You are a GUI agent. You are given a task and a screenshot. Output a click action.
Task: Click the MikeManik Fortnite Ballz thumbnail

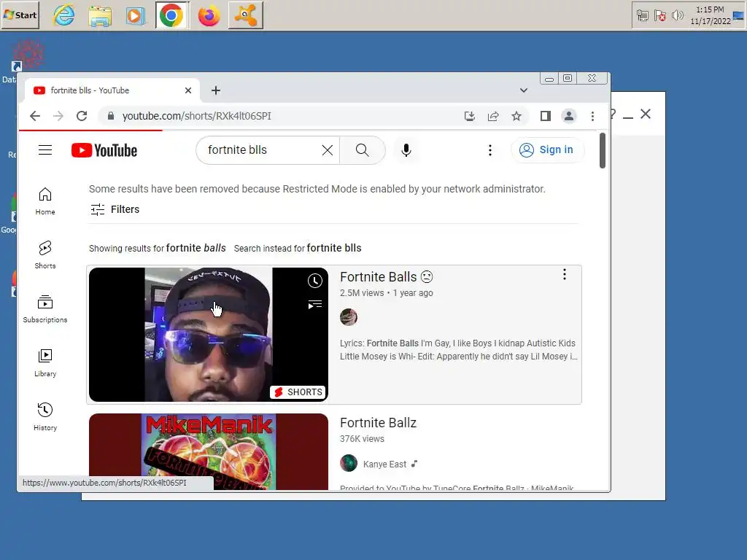tap(209, 451)
